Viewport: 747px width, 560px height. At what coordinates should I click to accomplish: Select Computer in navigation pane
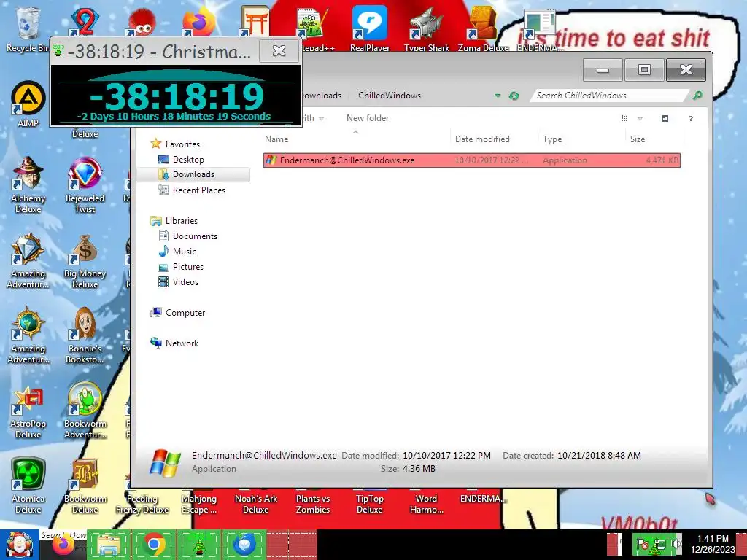pos(177,313)
